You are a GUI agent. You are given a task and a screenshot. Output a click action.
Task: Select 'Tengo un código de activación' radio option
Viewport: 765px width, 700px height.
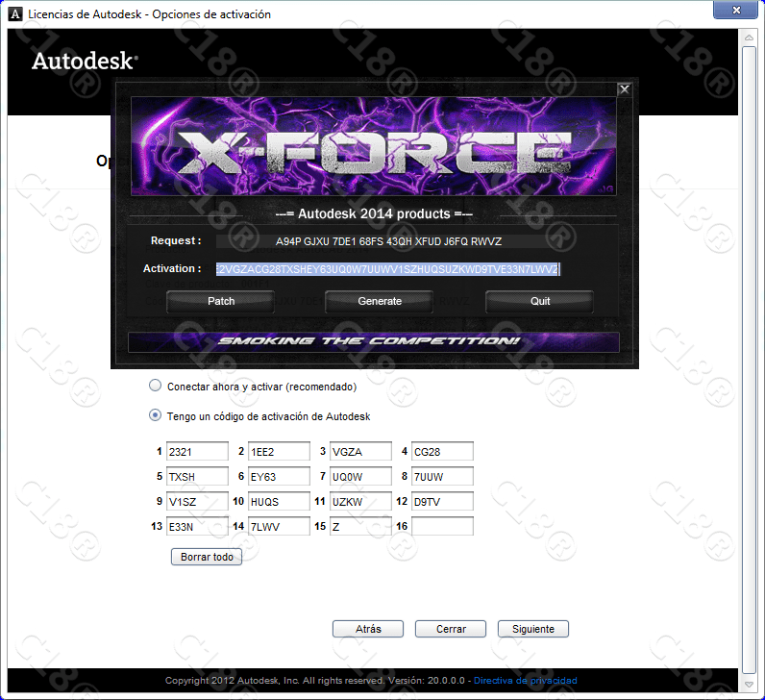tap(155, 415)
